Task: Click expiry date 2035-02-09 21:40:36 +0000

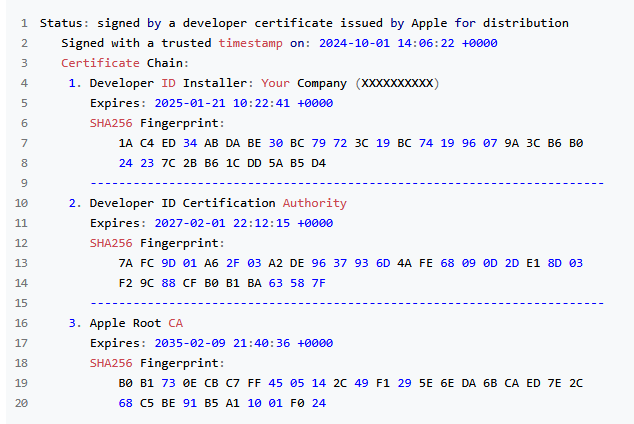Action: [243, 343]
